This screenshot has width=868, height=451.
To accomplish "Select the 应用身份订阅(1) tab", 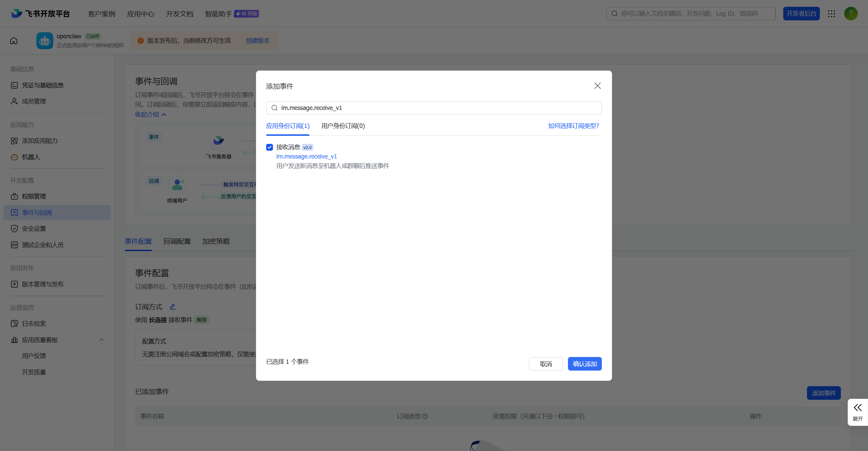I will pos(288,126).
